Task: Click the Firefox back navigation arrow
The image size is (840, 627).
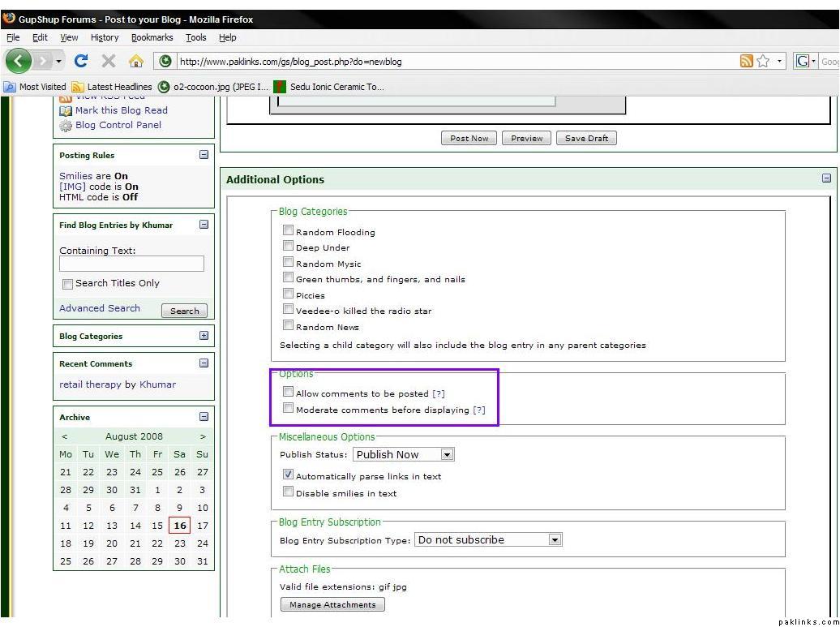Action: 19,61
